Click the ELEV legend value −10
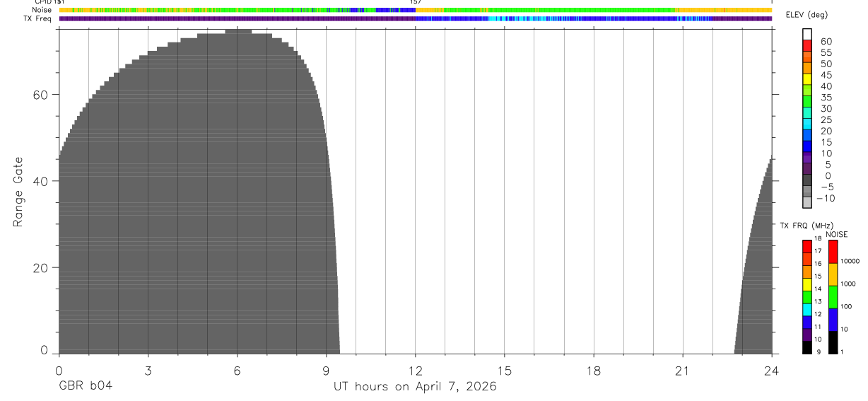 [x=825, y=198]
